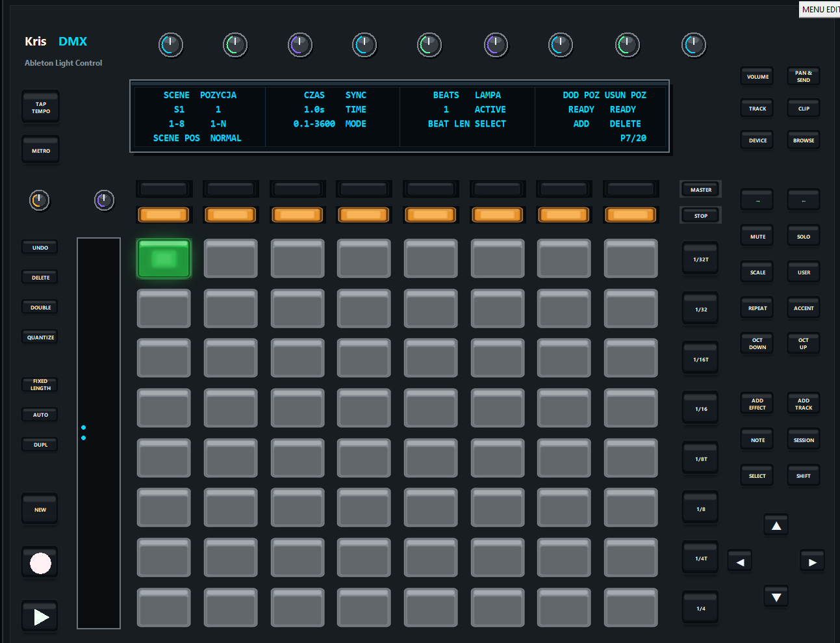Open BROWSE mode

pos(804,140)
